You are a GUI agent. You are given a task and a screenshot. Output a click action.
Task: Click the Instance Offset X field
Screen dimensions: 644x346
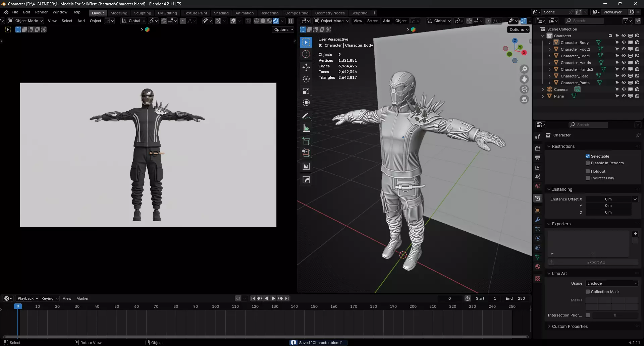[x=608, y=199]
